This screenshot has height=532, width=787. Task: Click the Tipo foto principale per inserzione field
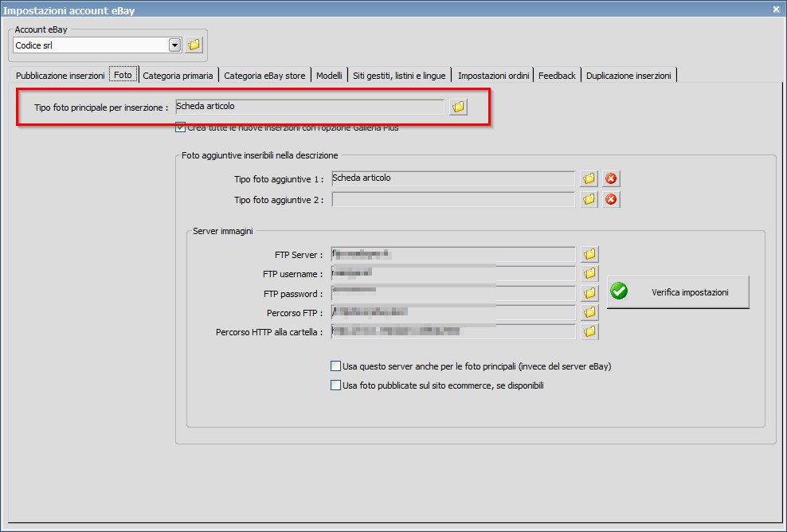310,107
